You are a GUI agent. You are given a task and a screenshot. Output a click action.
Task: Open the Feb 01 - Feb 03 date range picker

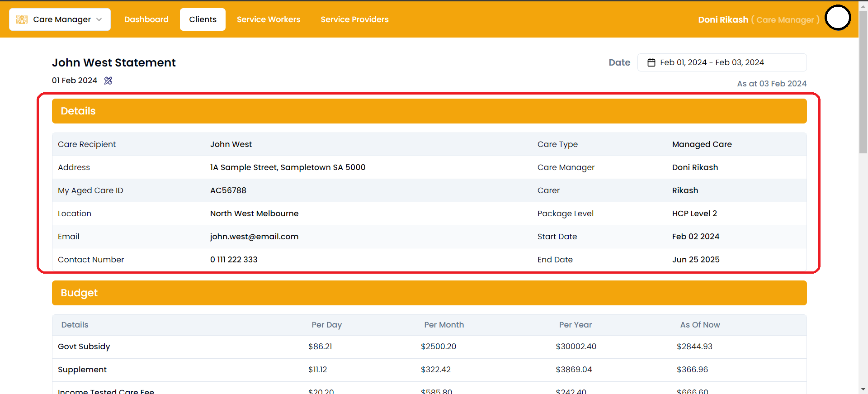point(722,62)
